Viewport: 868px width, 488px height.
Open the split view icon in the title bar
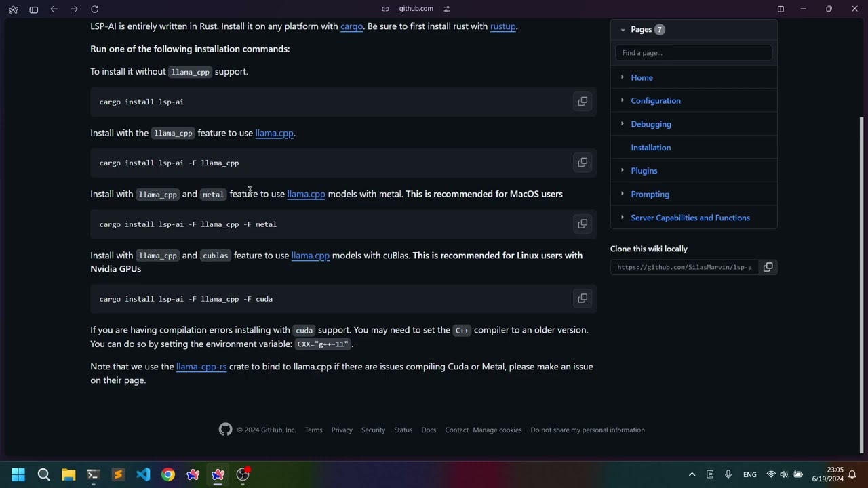[781, 9]
